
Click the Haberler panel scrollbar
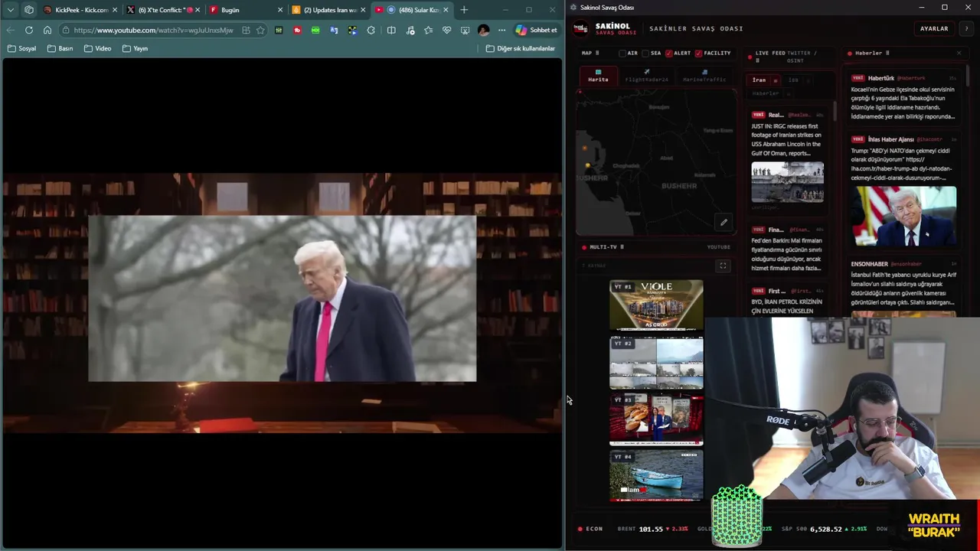click(x=969, y=77)
